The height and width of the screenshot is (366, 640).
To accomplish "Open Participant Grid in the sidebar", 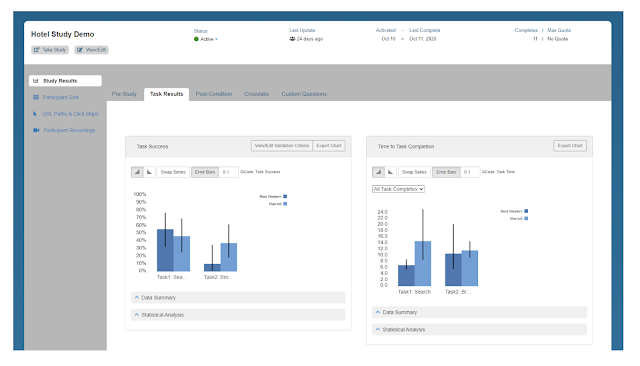I will 60,97.
